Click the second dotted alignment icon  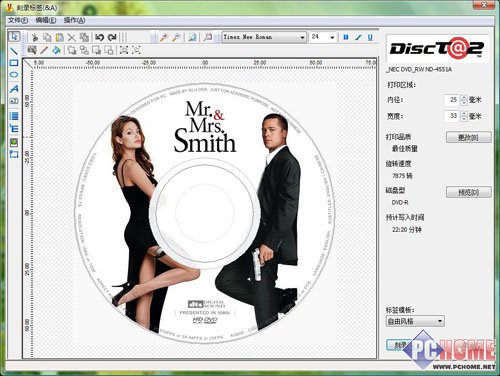click(136, 50)
